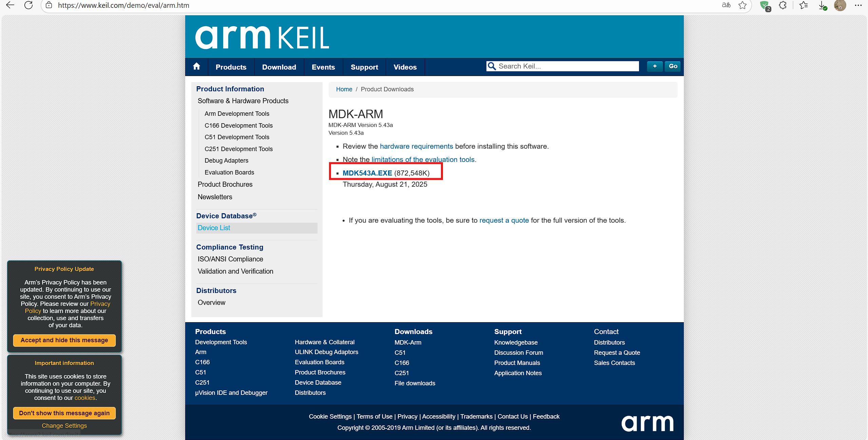Open Distributors Overview in sidebar
The width and height of the screenshot is (868, 440).
pyautogui.click(x=211, y=302)
